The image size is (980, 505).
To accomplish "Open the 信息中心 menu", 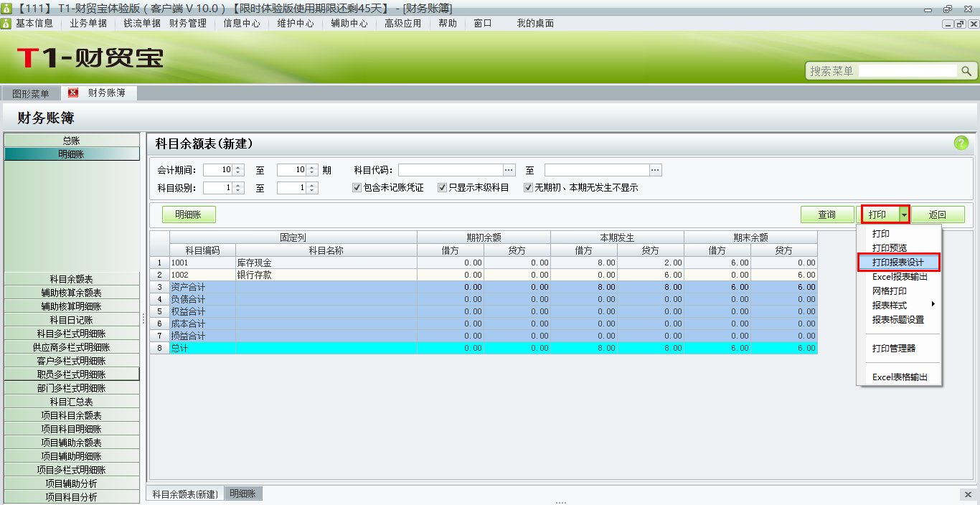I will (242, 23).
